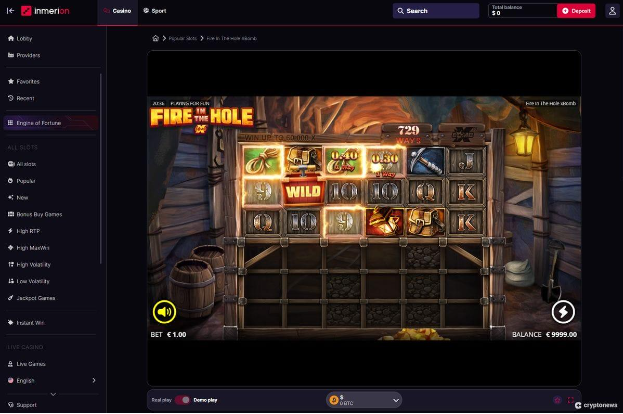Select All slots category

pos(22,164)
